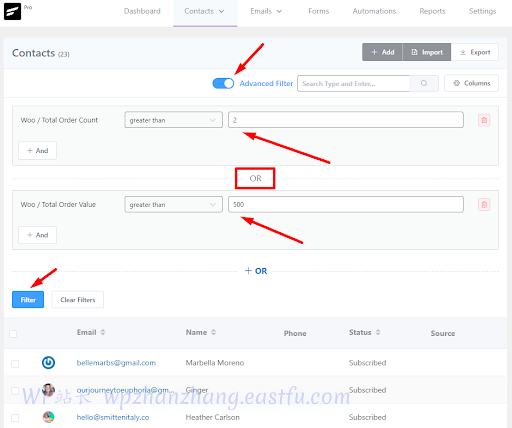
Task: Add And condition under Total Order Value
Action: [x=37, y=235]
